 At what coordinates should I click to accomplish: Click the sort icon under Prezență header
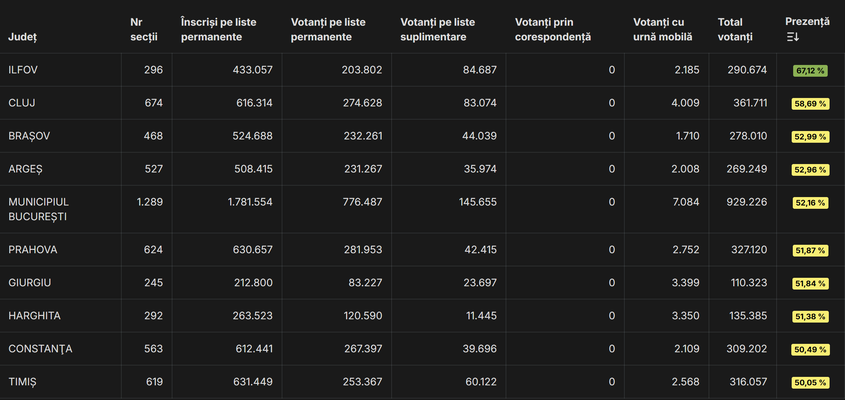(x=792, y=37)
